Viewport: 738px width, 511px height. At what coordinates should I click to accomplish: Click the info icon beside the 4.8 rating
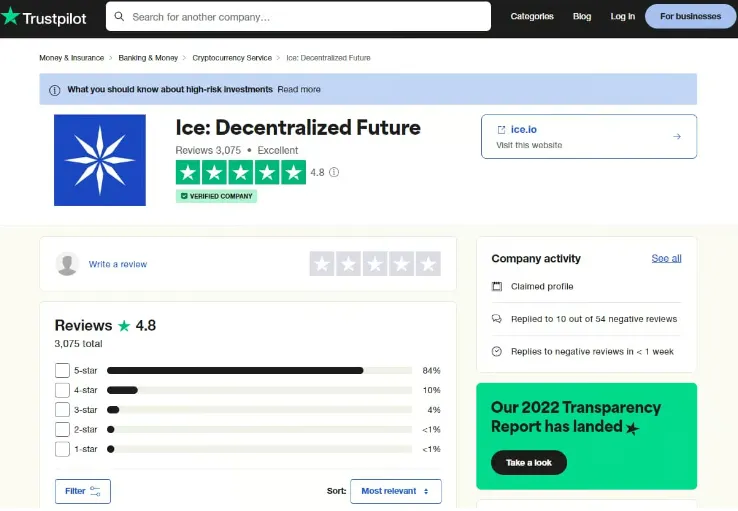point(334,172)
